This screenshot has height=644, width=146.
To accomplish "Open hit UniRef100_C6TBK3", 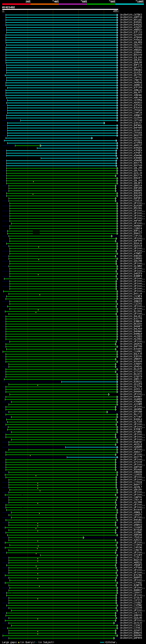I will pos(131,15).
